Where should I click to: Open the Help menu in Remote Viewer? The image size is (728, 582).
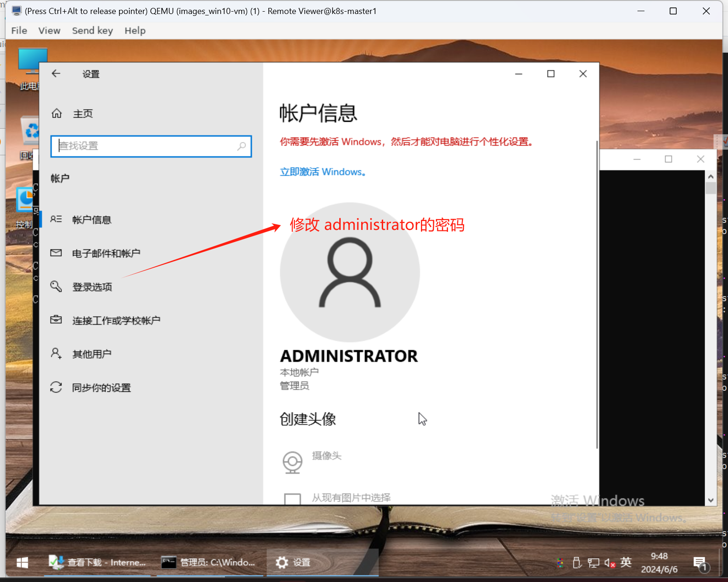(x=135, y=31)
